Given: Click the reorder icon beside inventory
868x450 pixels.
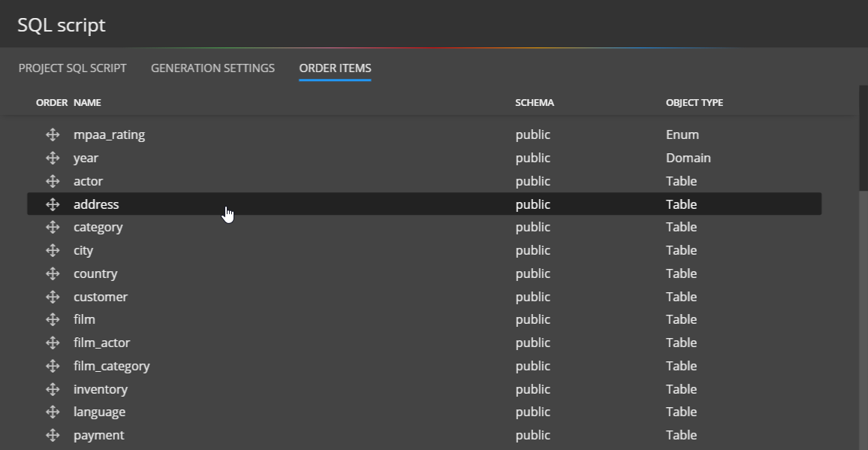Looking at the screenshot, I should (x=53, y=388).
